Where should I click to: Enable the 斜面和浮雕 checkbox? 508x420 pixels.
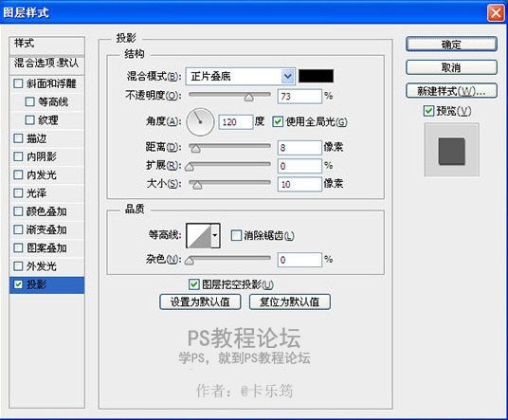tap(18, 83)
